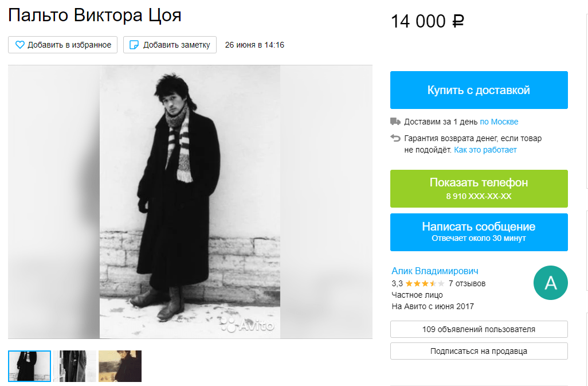Click the seller's green avatar circle
Image resolution: width=588 pixels, height=386 pixels.
550,283
